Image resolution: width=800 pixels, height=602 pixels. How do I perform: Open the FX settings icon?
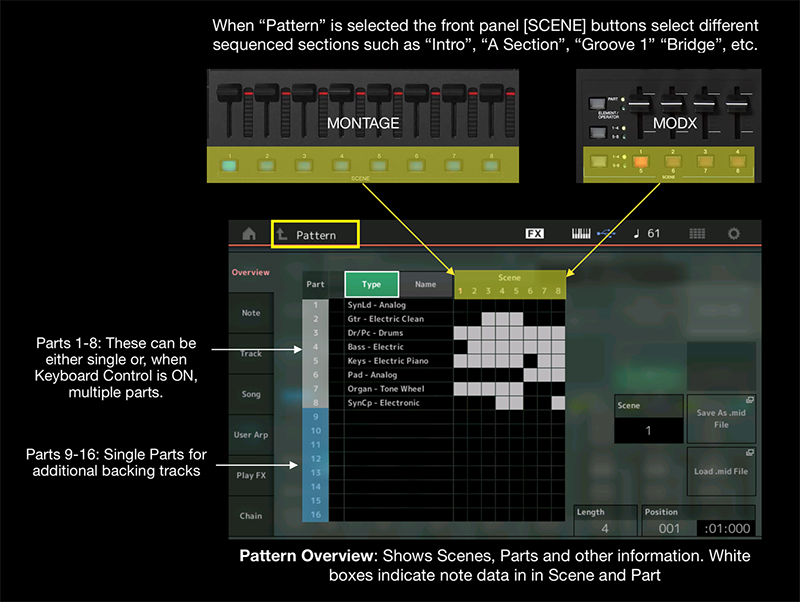point(535,234)
